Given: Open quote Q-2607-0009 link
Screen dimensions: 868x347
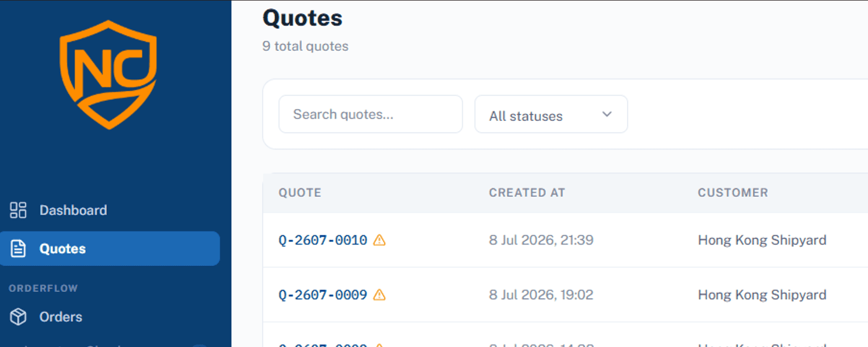Looking at the screenshot, I should pos(323,294).
